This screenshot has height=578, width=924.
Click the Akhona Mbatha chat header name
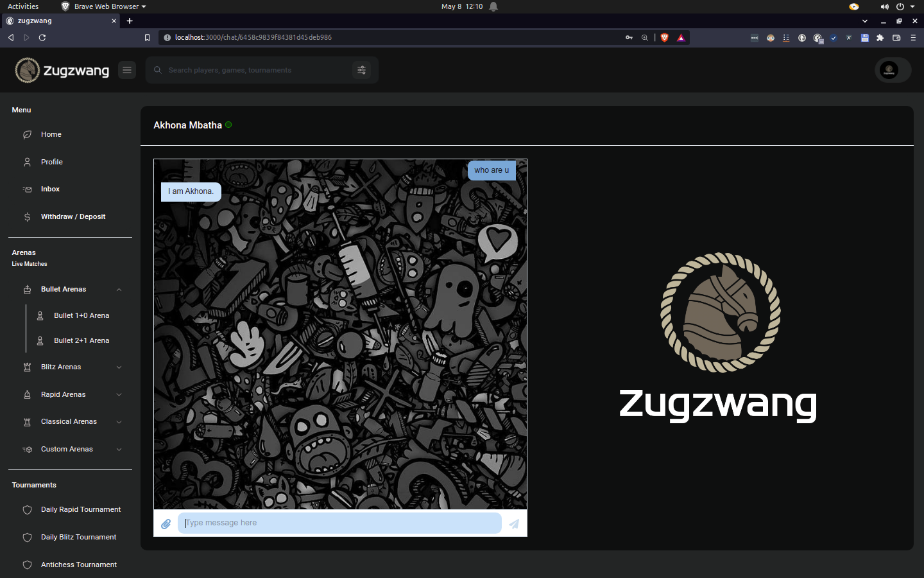coord(188,125)
